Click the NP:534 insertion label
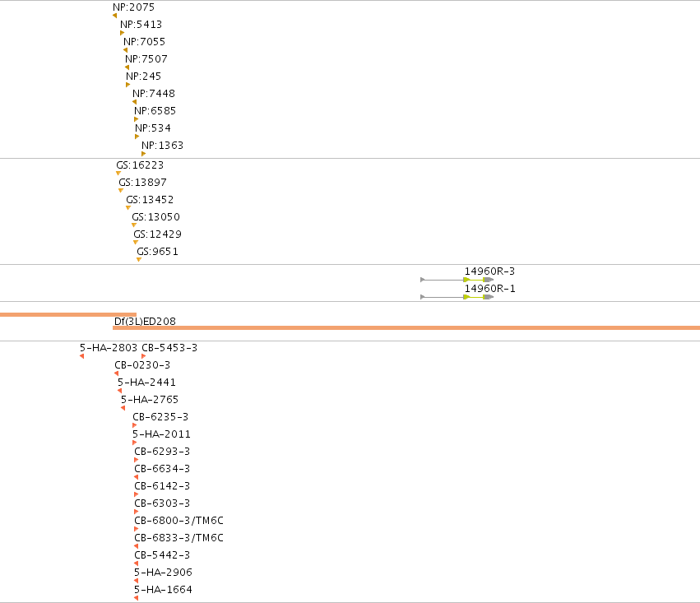This screenshot has width=700, height=603. [x=153, y=128]
